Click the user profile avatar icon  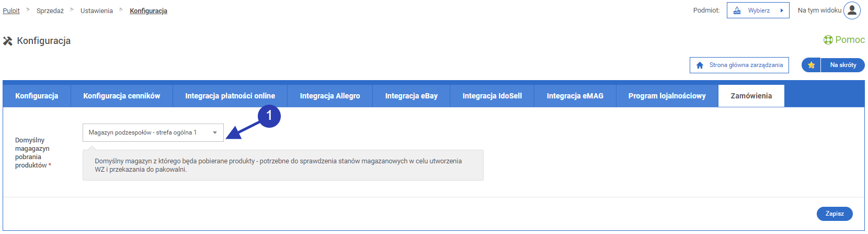tap(852, 10)
